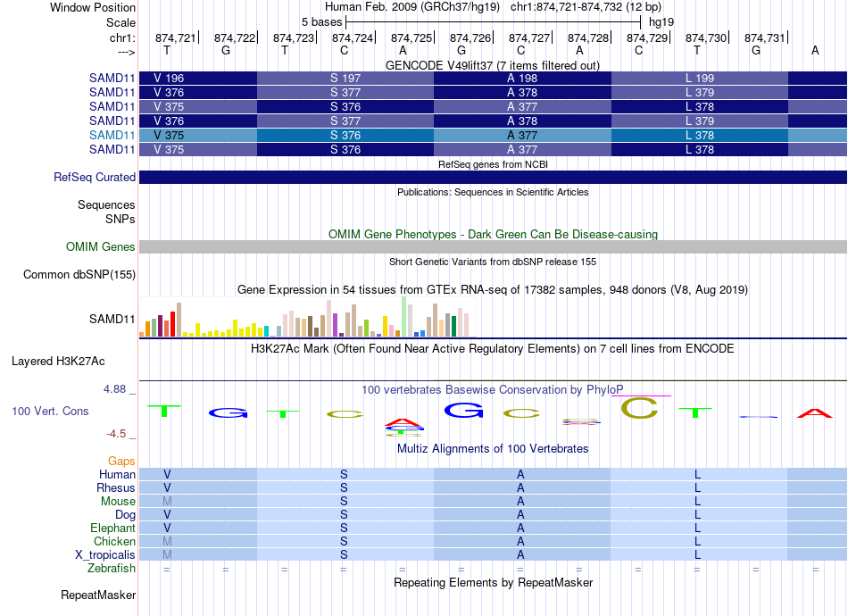
Task: Click the Window Position track label
Action: (x=93, y=7)
